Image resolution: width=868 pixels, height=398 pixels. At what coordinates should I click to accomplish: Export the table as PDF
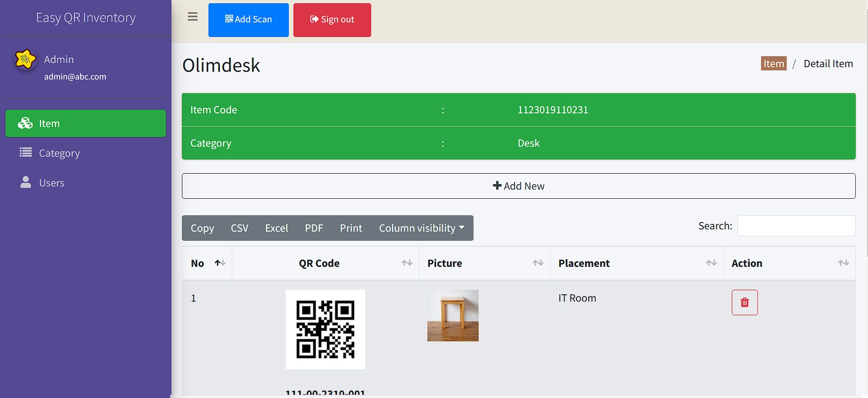(314, 228)
